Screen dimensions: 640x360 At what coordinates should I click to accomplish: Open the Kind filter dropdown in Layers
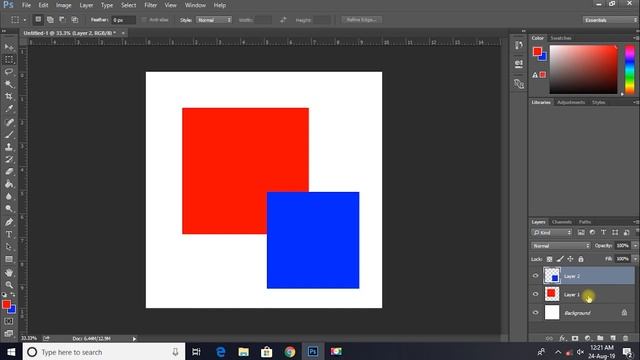[552, 232]
